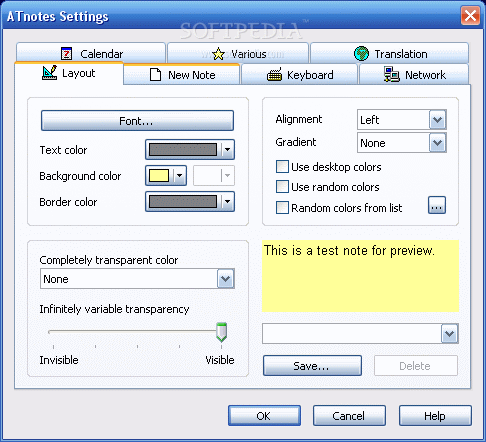Open the New Note tab
Image resolution: width=486 pixels, height=442 pixels.
[x=182, y=75]
